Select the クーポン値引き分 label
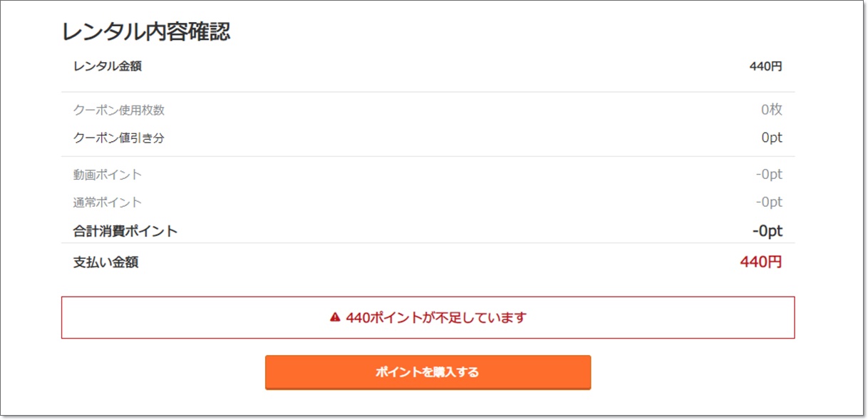The image size is (868, 420). click(119, 138)
